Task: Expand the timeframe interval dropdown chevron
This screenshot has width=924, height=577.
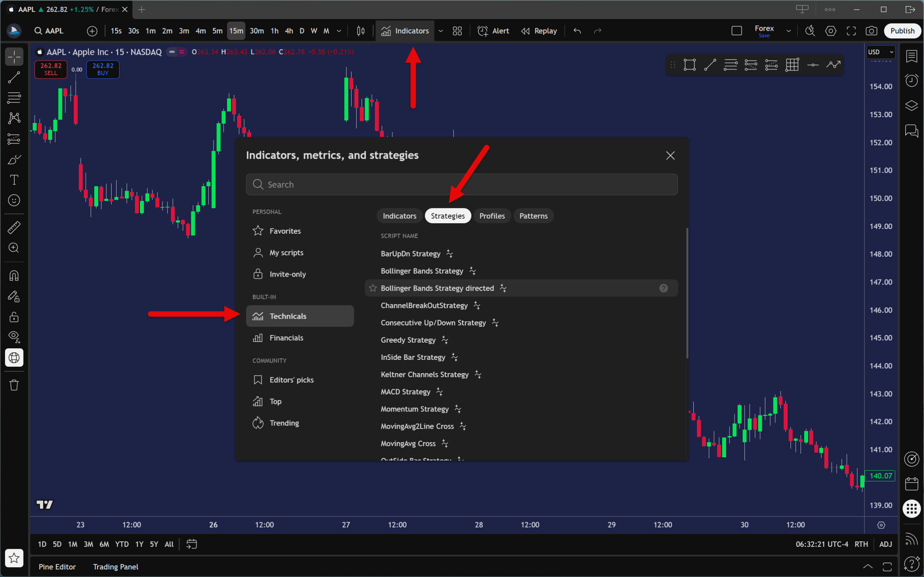Action: pyautogui.click(x=339, y=31)
